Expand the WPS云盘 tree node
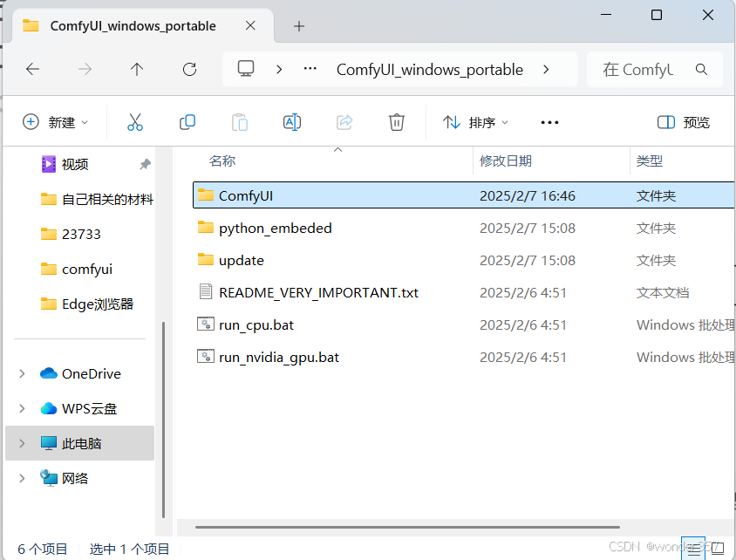 point(22,408)
